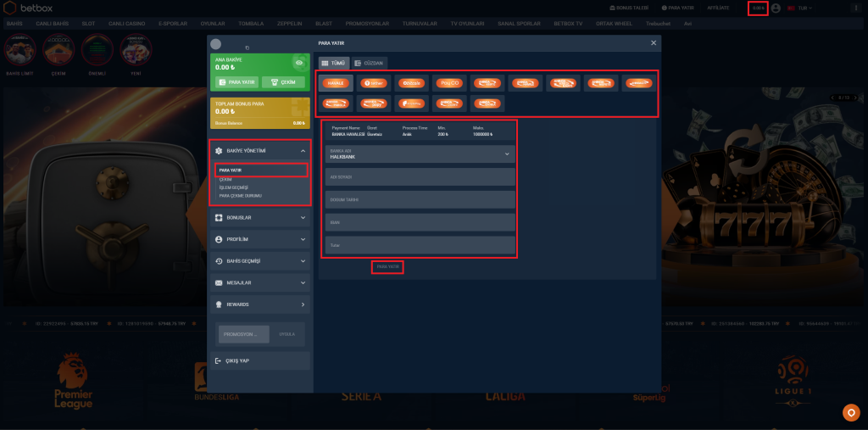Screen dimensions: 868x430
Task: Open the Rewards arrow
Action: (x=303, y=304)
